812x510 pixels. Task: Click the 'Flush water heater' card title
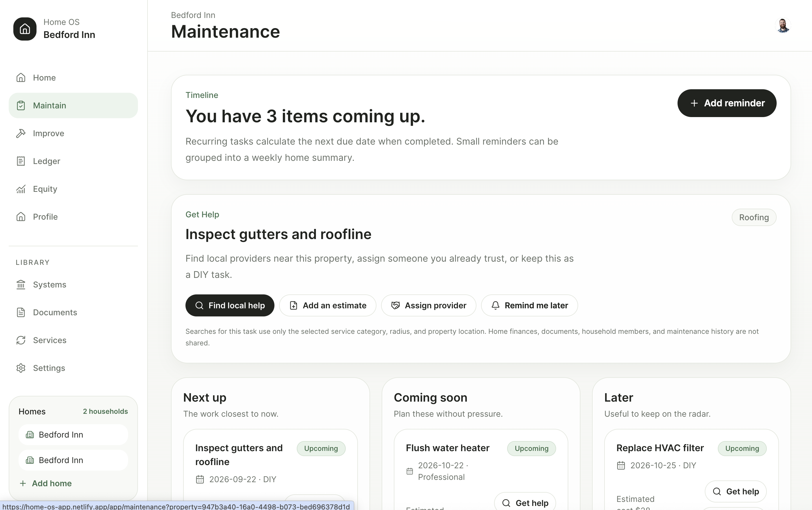[447, 448]
